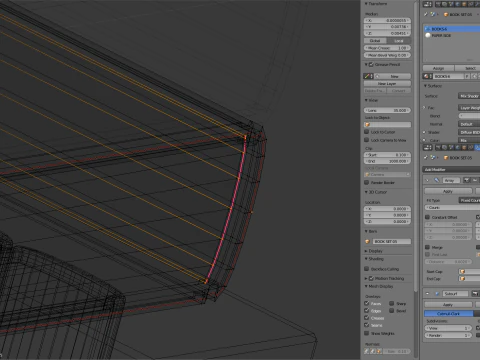Browse materials with the BOOKS-6 datablock icon
Viewport: 480px width, 360px height.
click(427, 76)
